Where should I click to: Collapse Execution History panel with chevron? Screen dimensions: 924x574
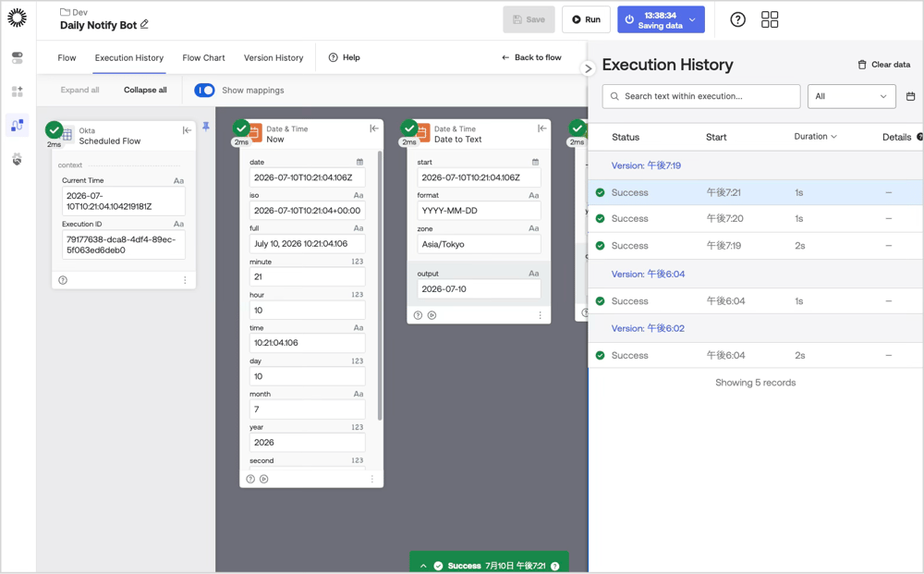(x=588, y=68)
